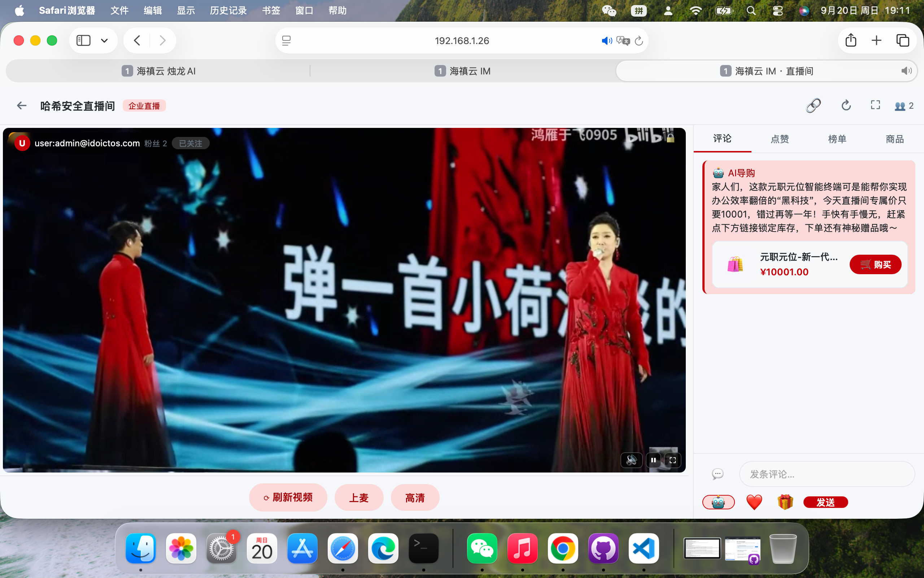Image resolution: width=924 pixels, height=578 pixels.
Task: Refresh the live room with the header reload icon
Action: tap(846, 105)
